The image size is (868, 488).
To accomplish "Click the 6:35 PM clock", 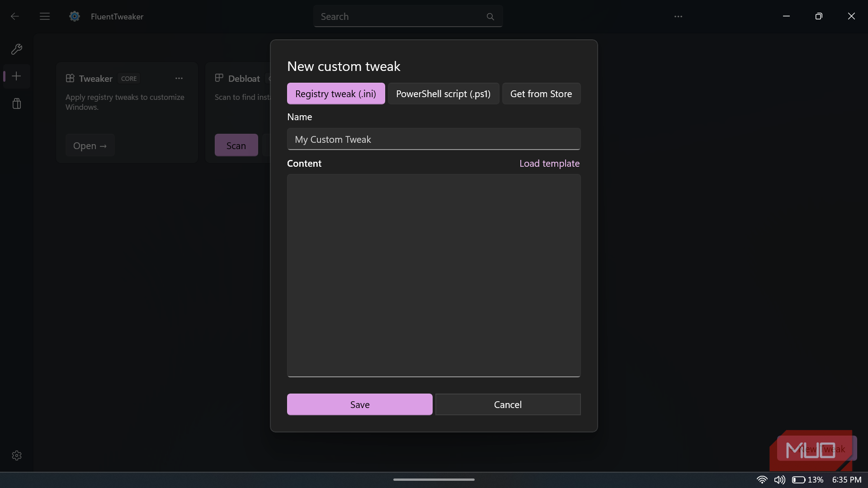I will click(x=847, y=479).
